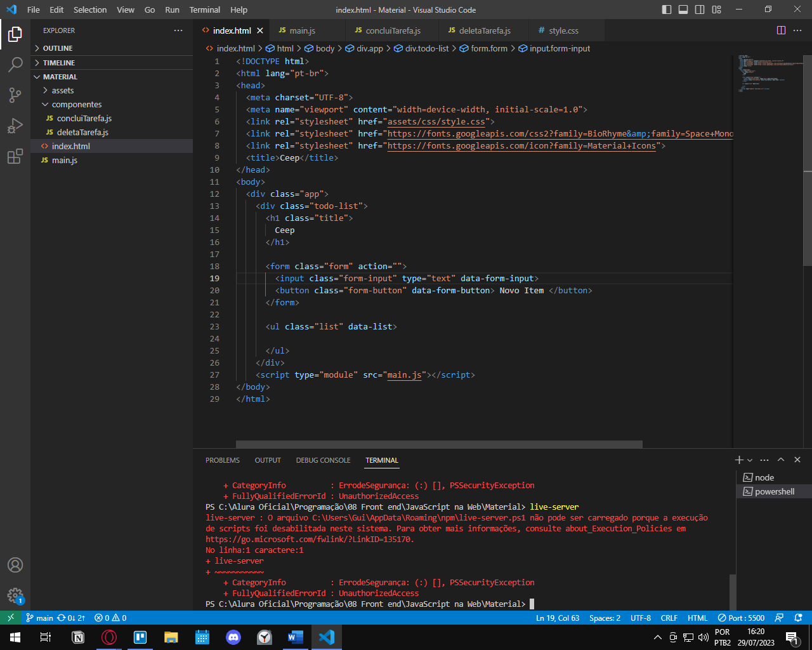Open the Explorer view in activity bar

point(15,34)
